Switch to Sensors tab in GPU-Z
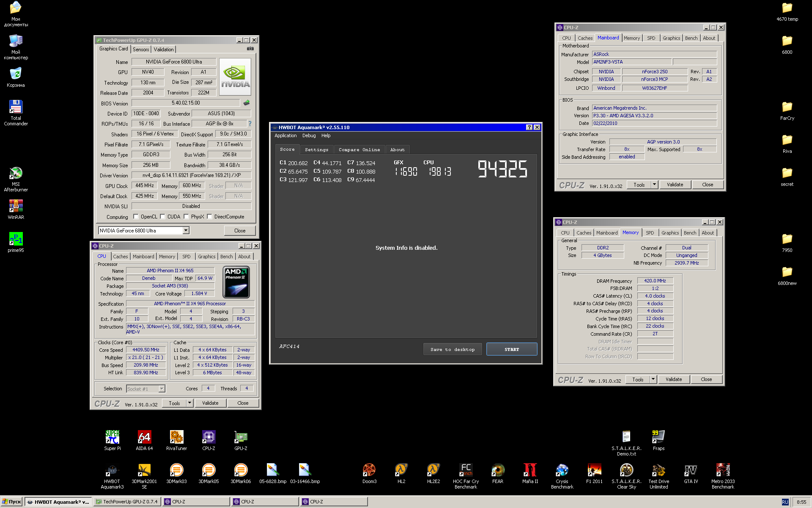 point(141,50)
